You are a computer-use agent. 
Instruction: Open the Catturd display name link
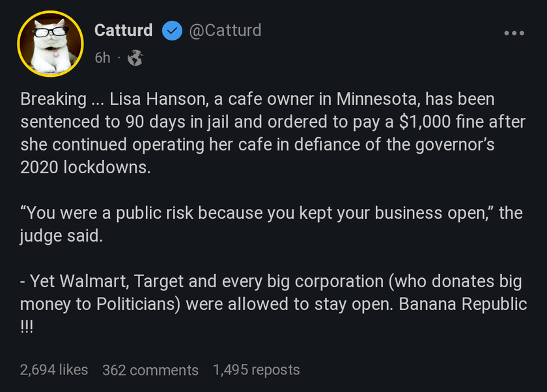[x=124, y=31]
